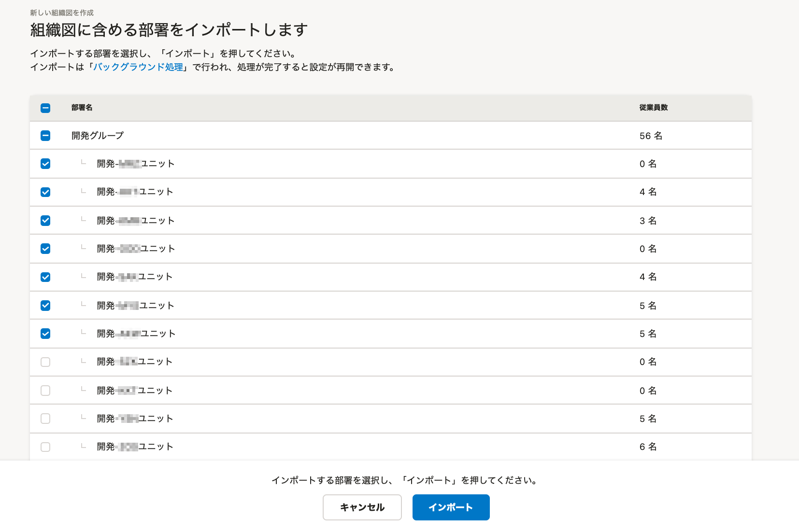799x532 pixels.
Task: Check the bottom unit showing 6 名
Action: (45, 447)
